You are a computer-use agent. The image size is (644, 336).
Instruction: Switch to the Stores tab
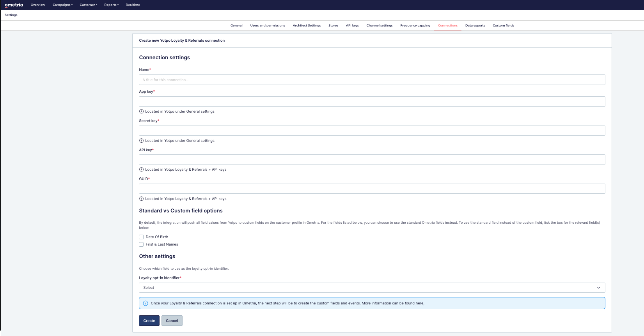pos(333,25)
